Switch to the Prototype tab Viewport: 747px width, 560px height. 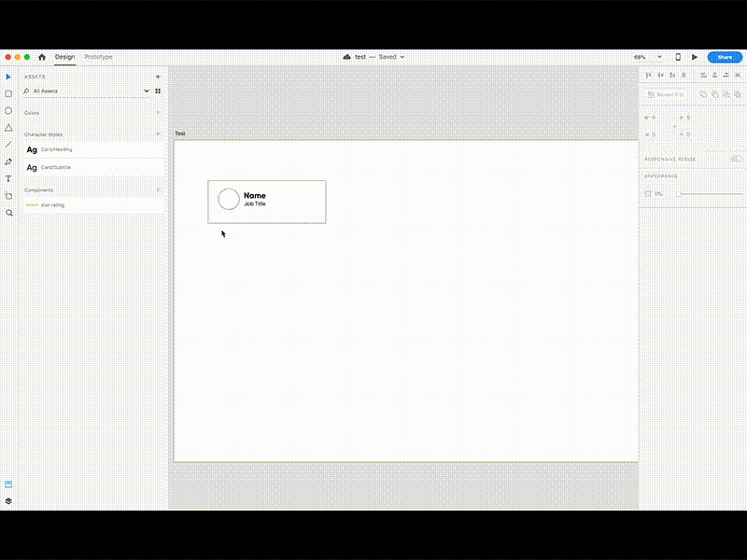(98, 57)
